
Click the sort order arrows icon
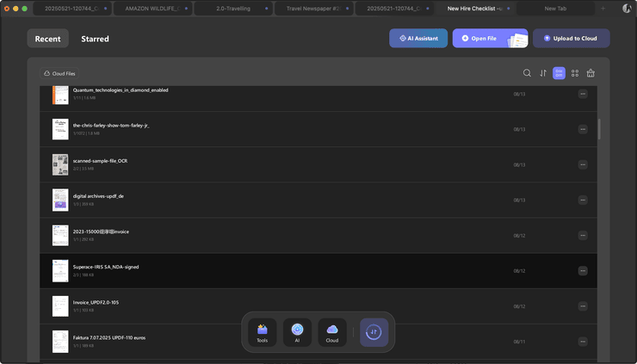click(x=543, y=73)
